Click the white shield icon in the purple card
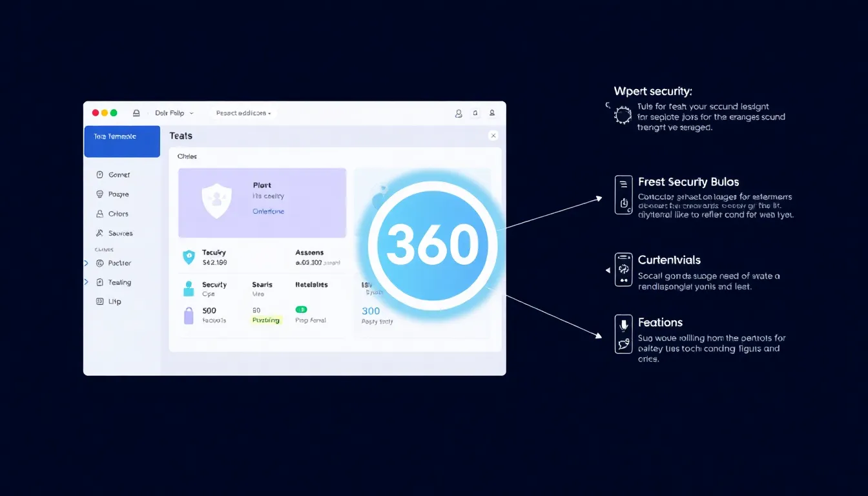The width and height of the screenshot is (868, 496). [216, 201]
